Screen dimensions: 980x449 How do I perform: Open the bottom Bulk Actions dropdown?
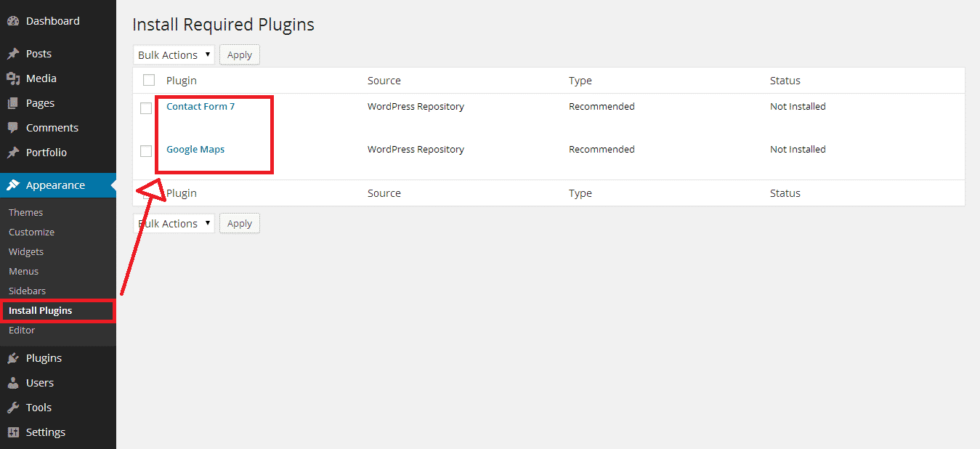click(x=174, y=223)
